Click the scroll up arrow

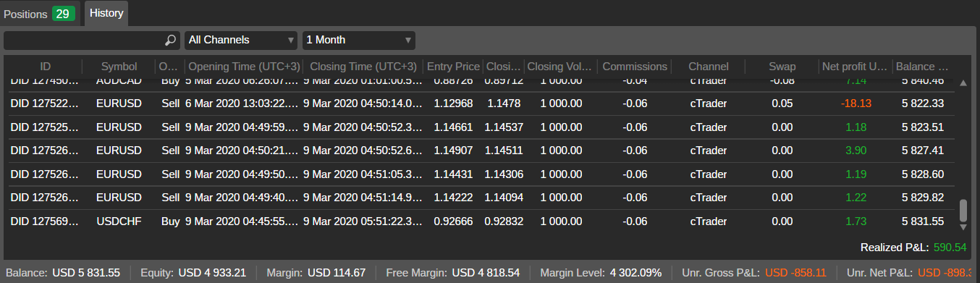[x=963, y=83]
